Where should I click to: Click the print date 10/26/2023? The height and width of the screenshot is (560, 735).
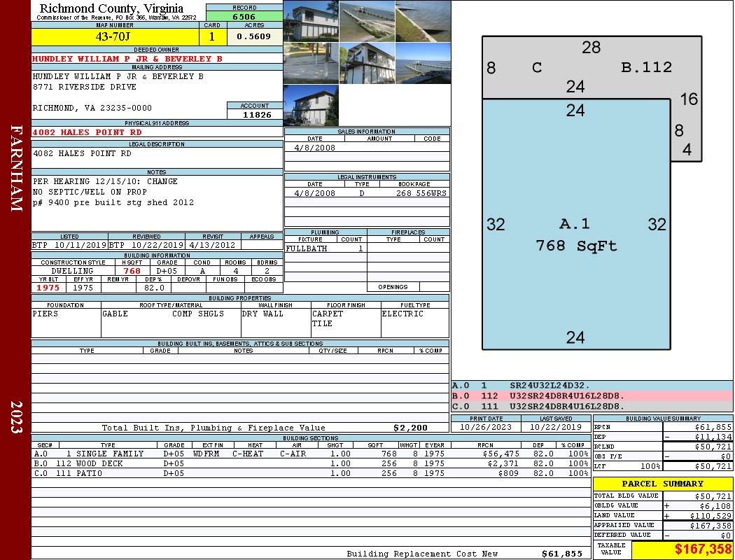click(486, 427)
